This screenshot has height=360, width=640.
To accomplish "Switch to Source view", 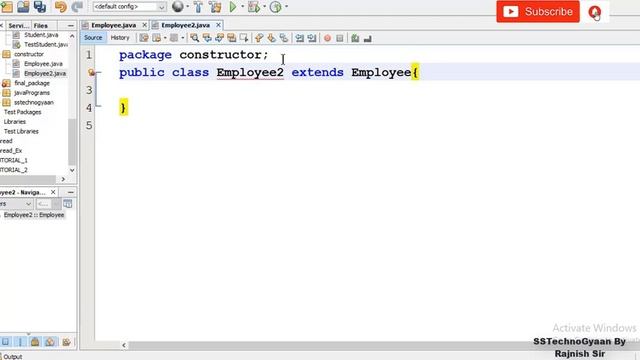I will tap(93, 38).
